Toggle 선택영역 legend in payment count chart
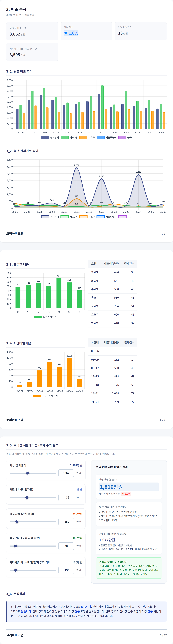Screen dimensions: 173x644 tap(50, 217)
